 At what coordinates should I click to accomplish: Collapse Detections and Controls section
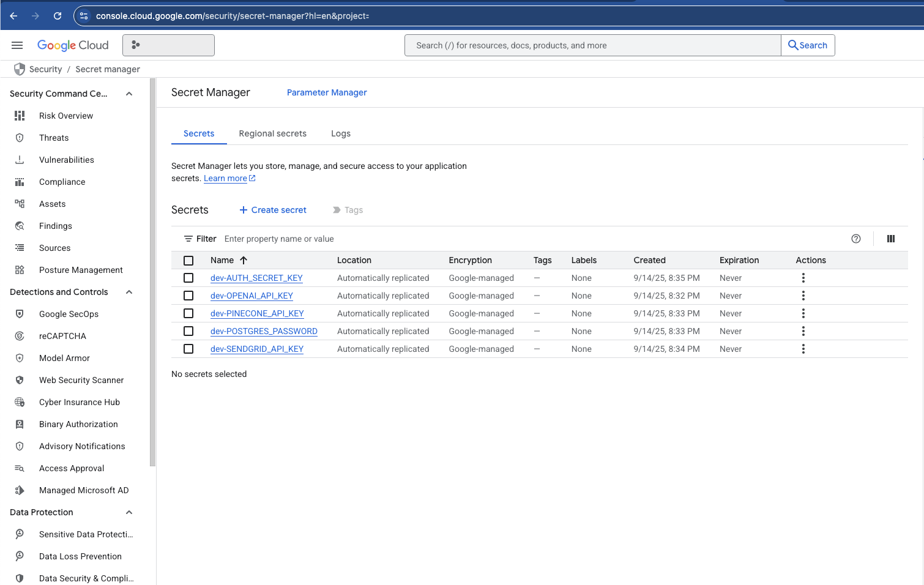129,292
